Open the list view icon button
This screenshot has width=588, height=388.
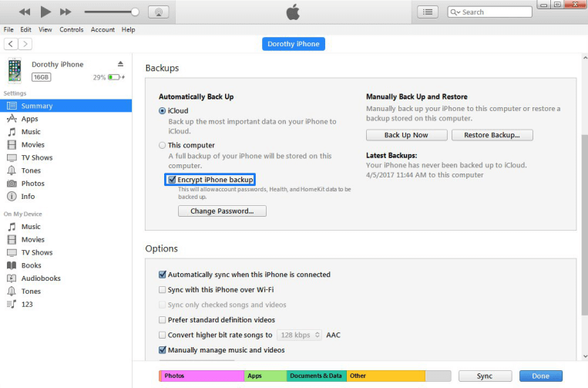pos(428,12)
